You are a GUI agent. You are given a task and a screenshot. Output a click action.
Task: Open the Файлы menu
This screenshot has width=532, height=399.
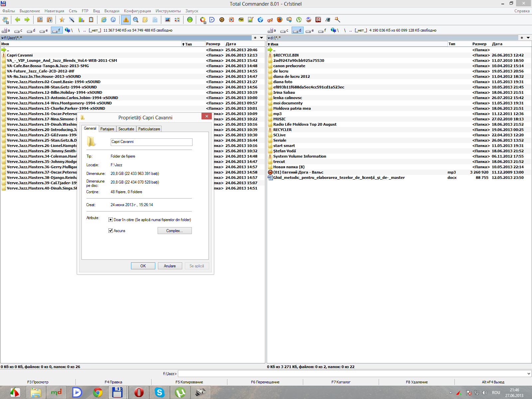pos(9,11)
